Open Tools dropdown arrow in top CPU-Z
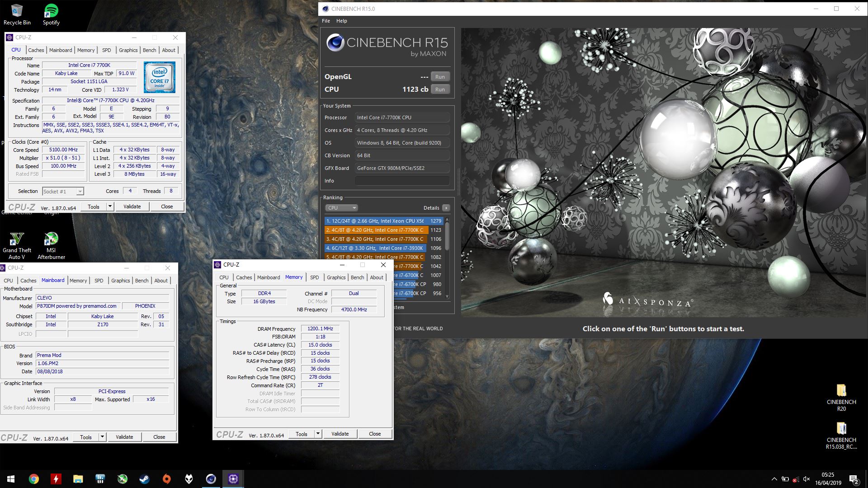868x488 pixels. pyautogui.click(x=109, y=206)
